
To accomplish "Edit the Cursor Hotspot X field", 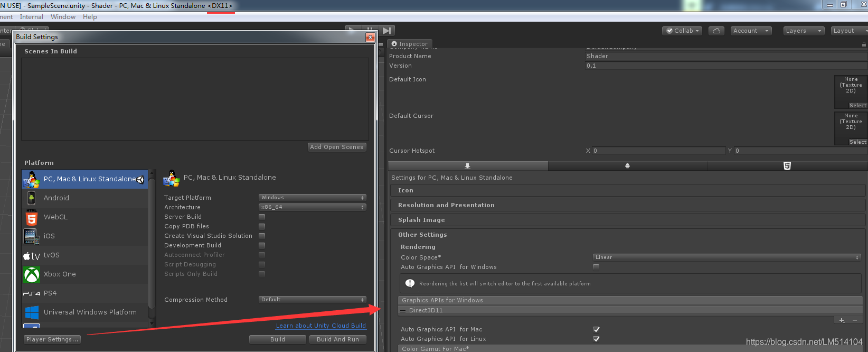I will point(658,151).
